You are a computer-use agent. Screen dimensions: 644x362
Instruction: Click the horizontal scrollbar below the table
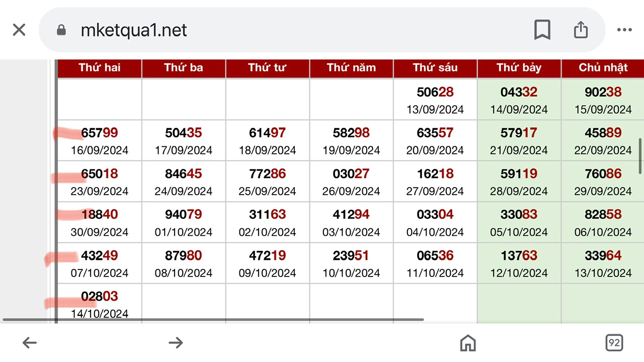(213, 319)
